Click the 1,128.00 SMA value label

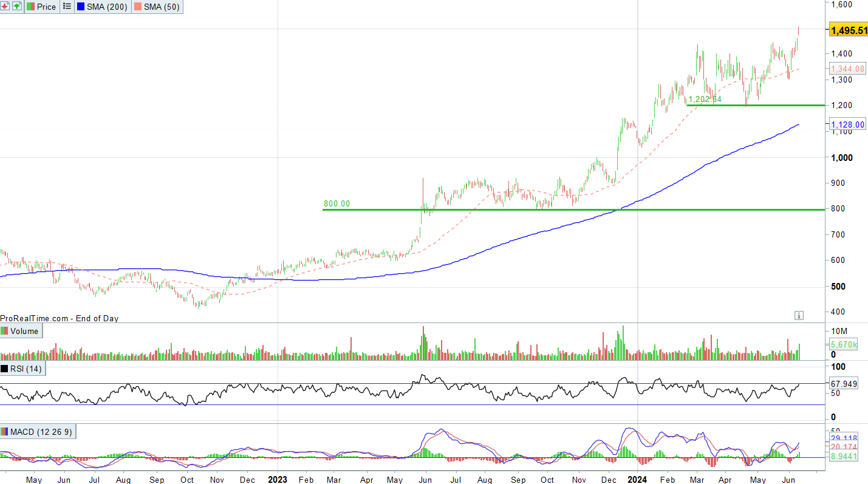point(847,124)
